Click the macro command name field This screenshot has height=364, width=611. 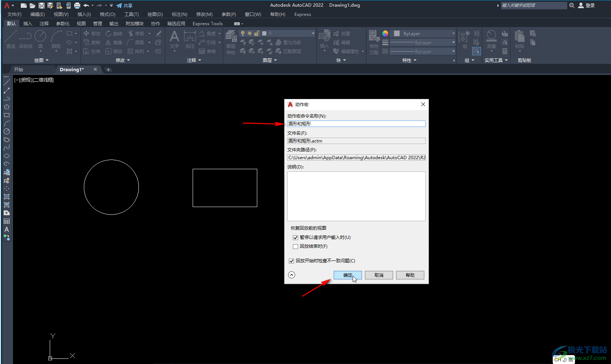[356, 124]
